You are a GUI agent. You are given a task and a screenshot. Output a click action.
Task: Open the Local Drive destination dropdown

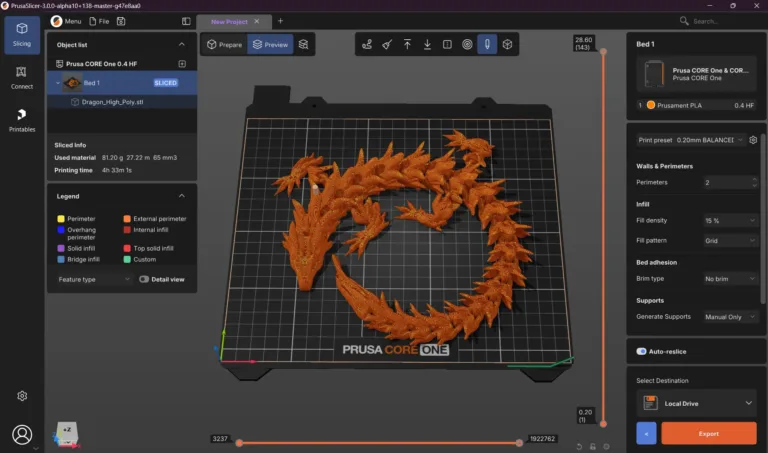pyautogui.click(x=697, y=404)
